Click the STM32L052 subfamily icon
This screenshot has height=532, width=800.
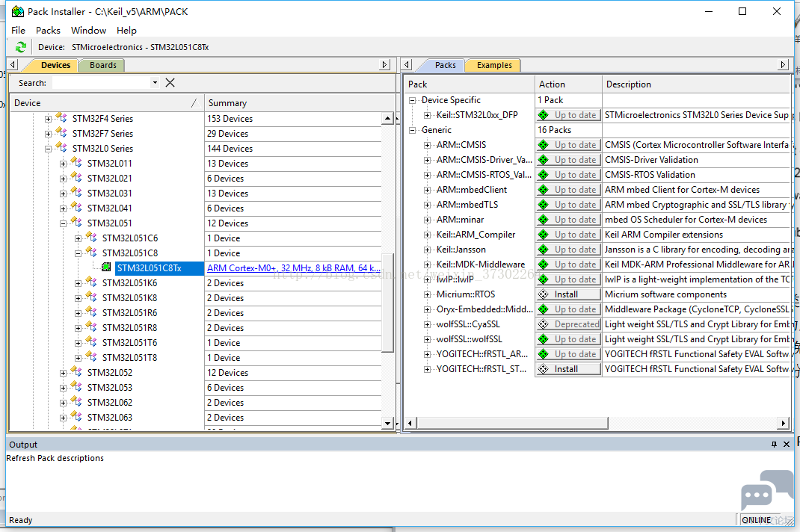tap(76, 372)
